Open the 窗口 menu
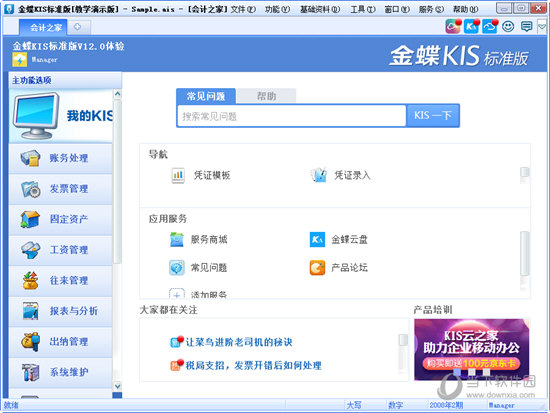 click(397, 9)
